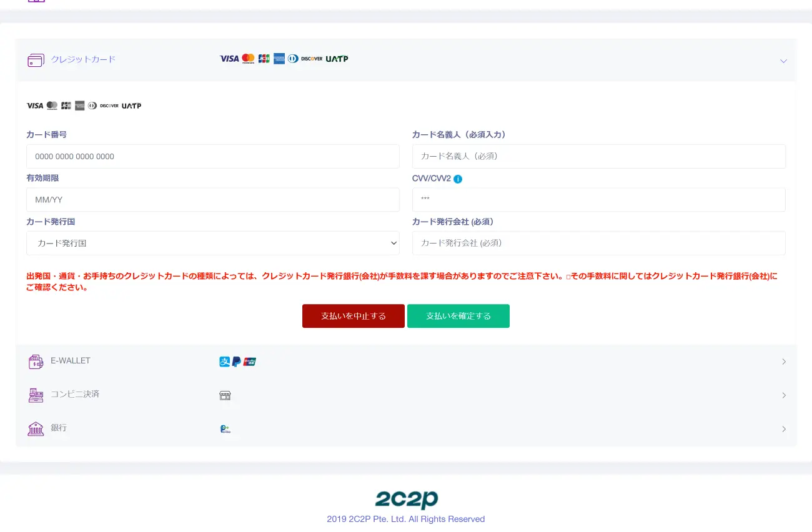Click the cash register icon beside コンビニ決済
The width and height of the screenshot is (812, 532).
[x=36, y=395]
